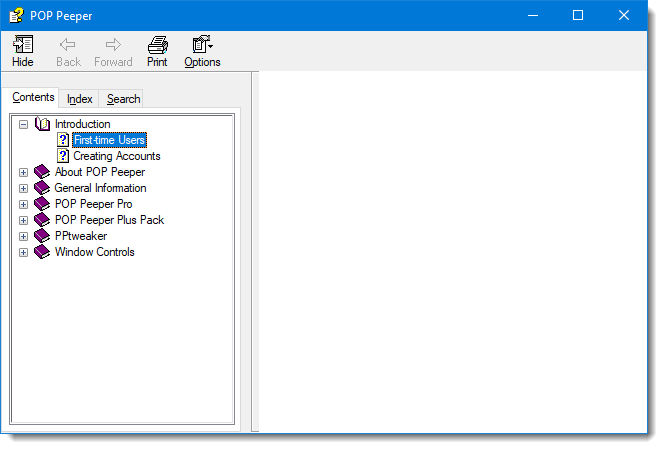Click the Back navigation button
Image resolution: width=663 pixels, height=449 pixels.
click(x=68, y=51)
